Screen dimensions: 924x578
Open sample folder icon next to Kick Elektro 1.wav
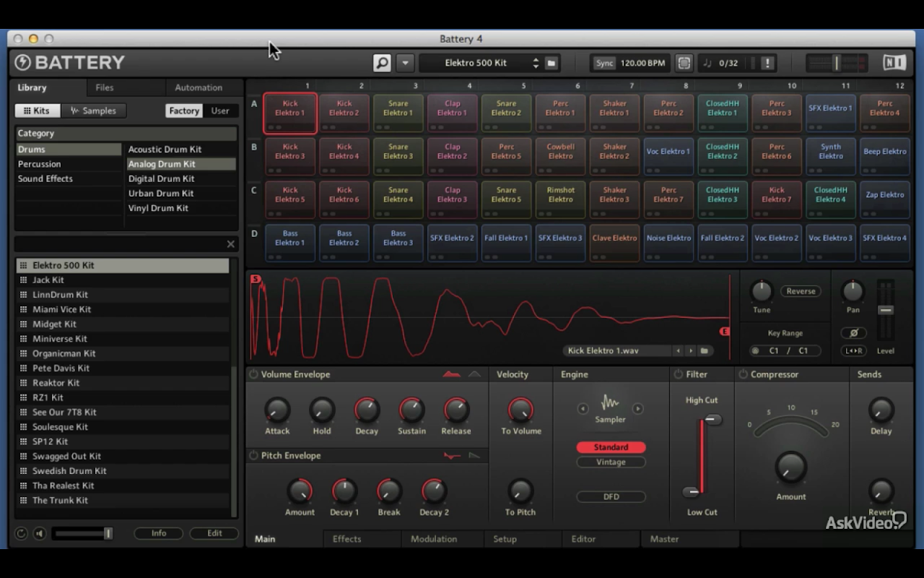click(704, 351)
